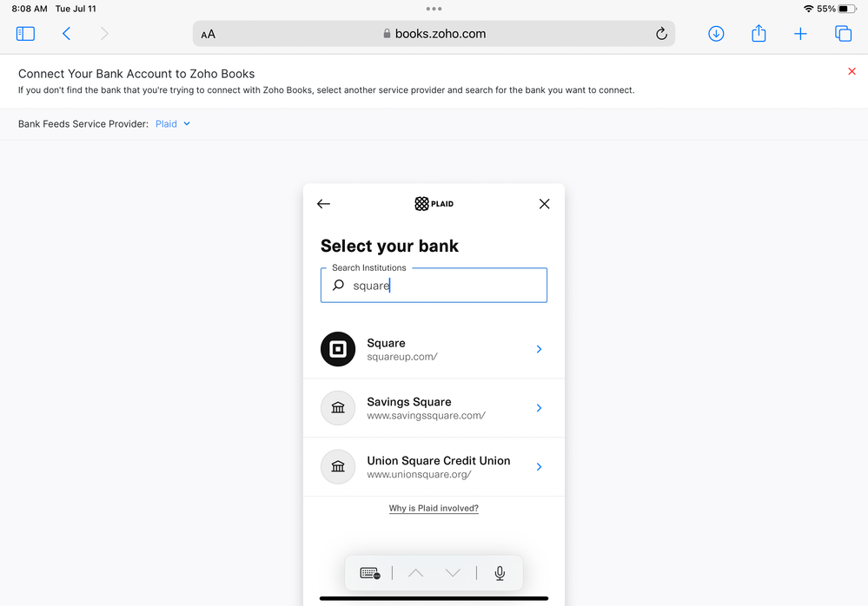Show all open tabs overview
The width and height of the screenshot is (868, 606).
point(843,34)
